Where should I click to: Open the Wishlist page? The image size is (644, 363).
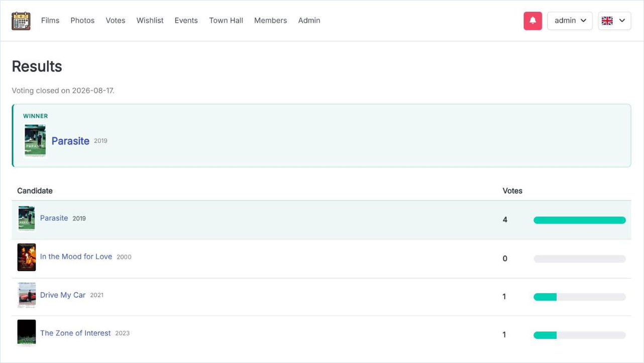(x=150, y=21)
